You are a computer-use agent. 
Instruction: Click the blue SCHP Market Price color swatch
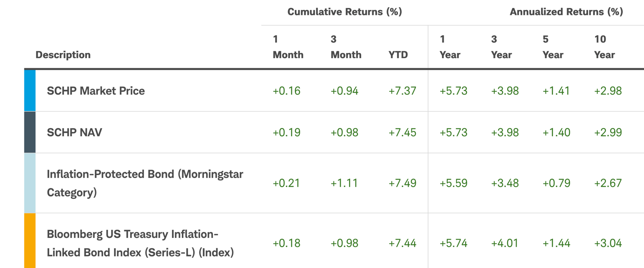30,90
